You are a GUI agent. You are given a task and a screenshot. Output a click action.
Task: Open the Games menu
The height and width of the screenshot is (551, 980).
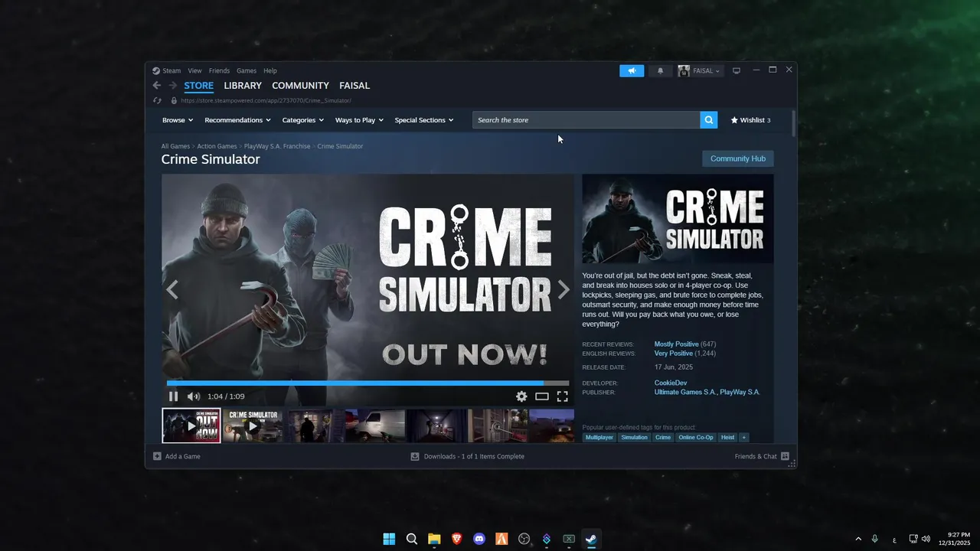247,70
